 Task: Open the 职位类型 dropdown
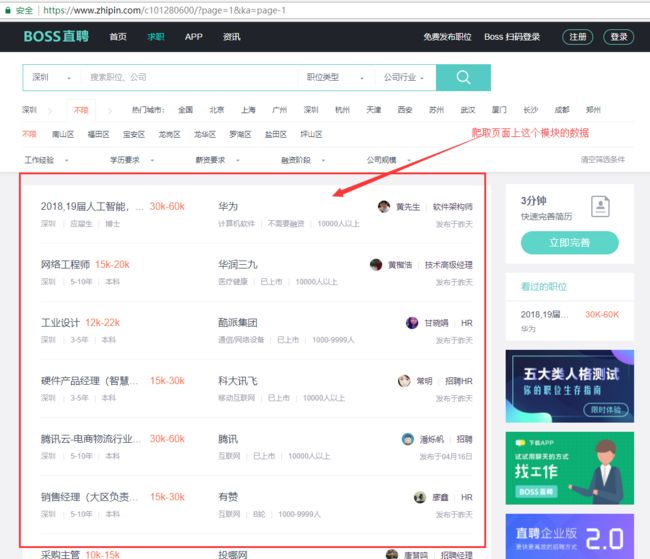pos(335,78)
